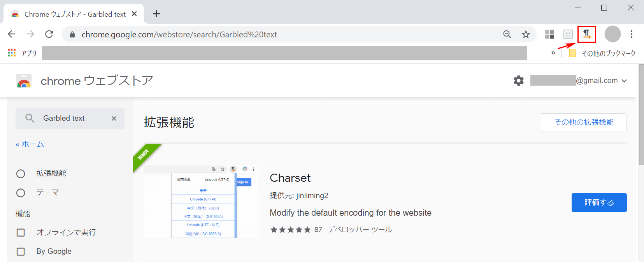
Task: Switch to the Chrome ウェブストア tab
Action: click(74, 14)
